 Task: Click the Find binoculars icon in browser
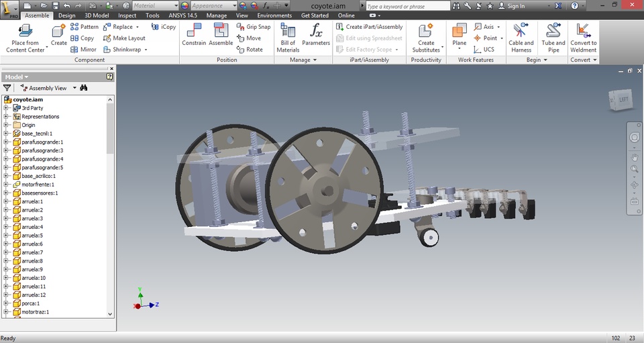[84, 87]
